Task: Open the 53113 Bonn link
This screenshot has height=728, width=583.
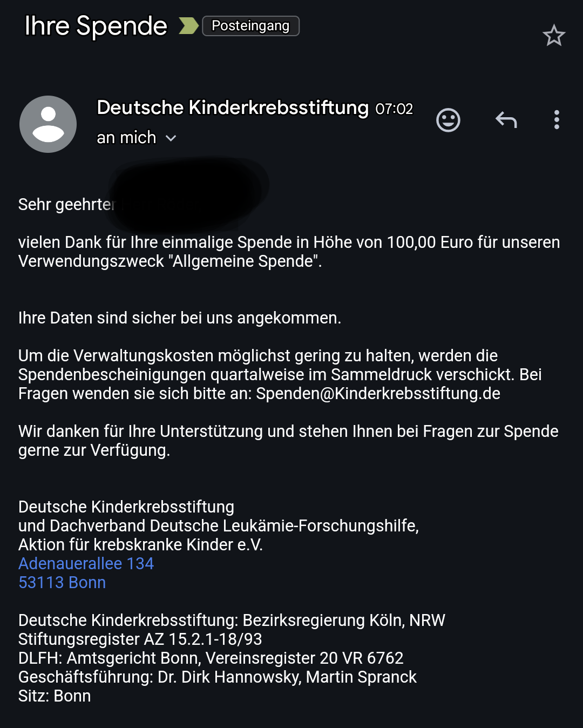Action: point(62,582)
